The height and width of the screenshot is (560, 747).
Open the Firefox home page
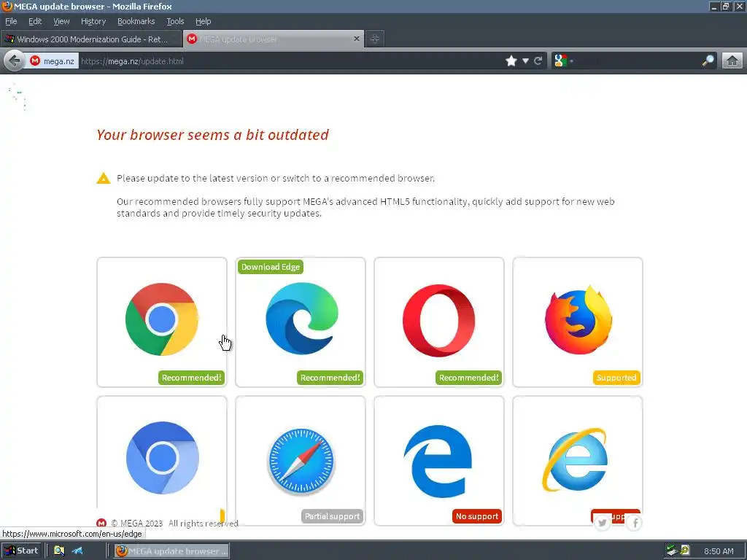732,61
